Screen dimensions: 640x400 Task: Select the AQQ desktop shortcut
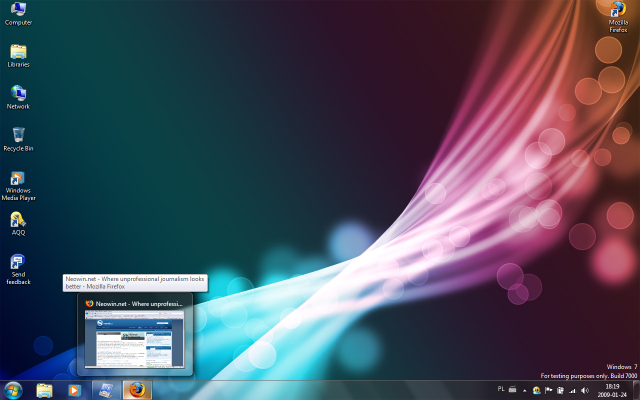coord(18,224)
